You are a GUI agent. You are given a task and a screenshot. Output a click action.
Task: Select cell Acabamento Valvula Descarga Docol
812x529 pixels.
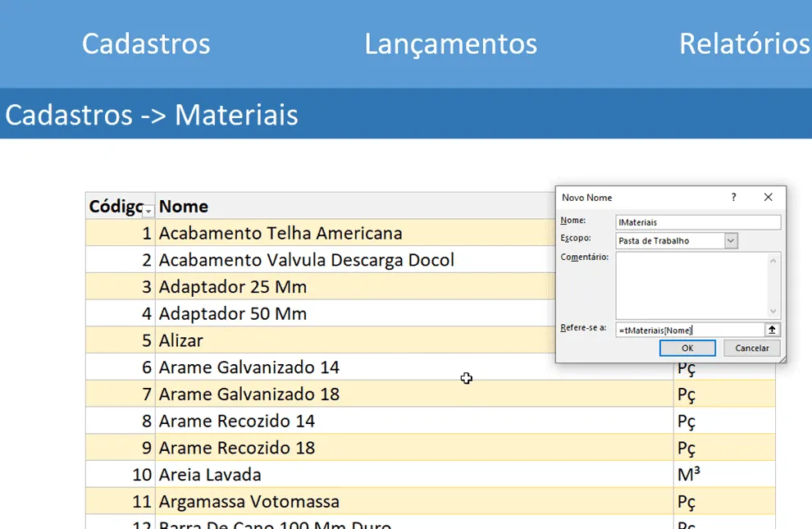click(356, 260)
